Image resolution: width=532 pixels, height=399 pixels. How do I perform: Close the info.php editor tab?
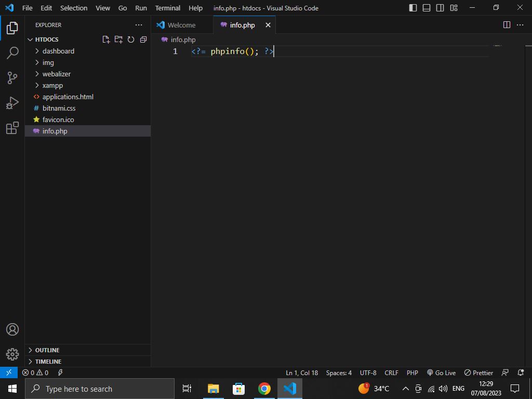(268, 25)
